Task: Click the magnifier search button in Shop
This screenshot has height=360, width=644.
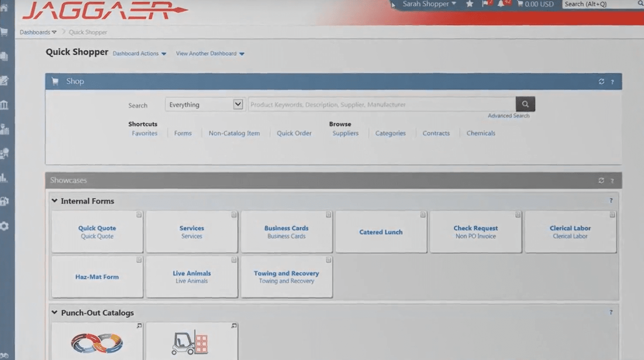Action: (x=525, y=104)
